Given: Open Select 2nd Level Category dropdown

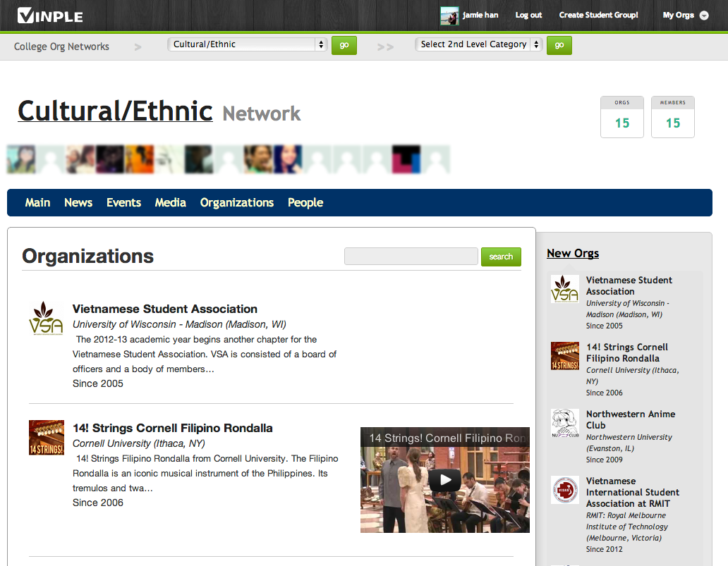Looking at the screenshot, I should coord(479,44).
